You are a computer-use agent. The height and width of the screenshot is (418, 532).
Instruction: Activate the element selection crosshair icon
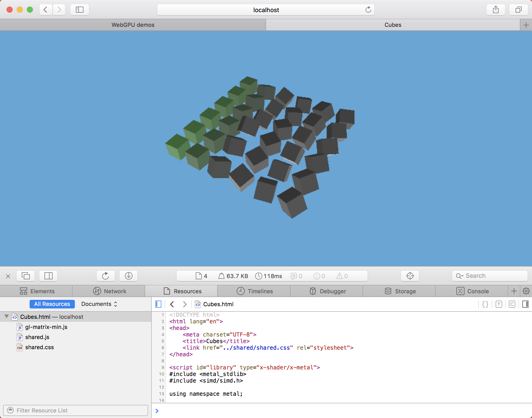(410, 276)
